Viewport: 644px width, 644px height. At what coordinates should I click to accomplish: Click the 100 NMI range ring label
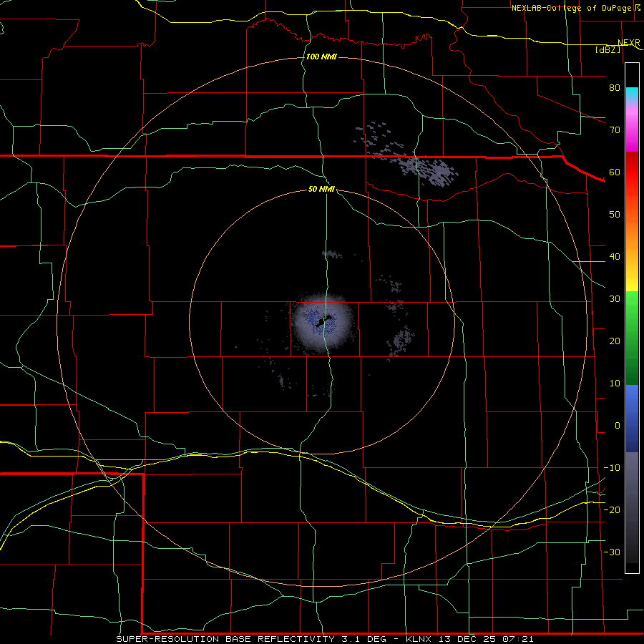coord(321,57)
